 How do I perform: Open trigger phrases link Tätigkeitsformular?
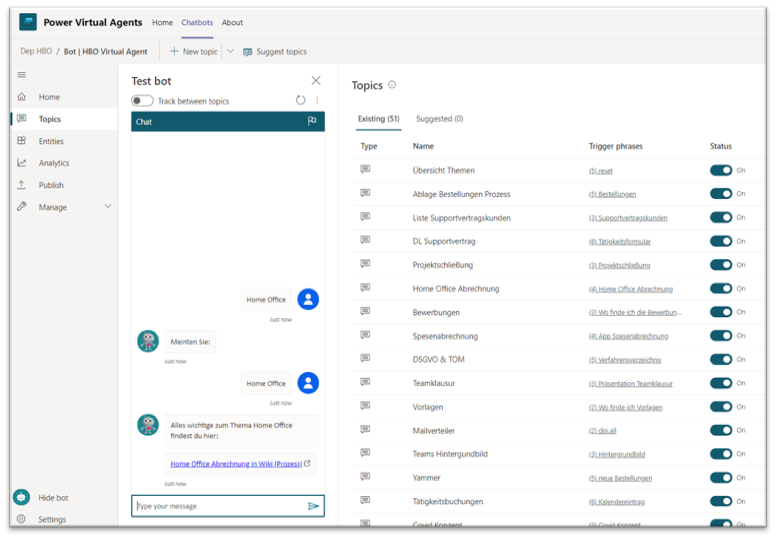tap(620, 242)
